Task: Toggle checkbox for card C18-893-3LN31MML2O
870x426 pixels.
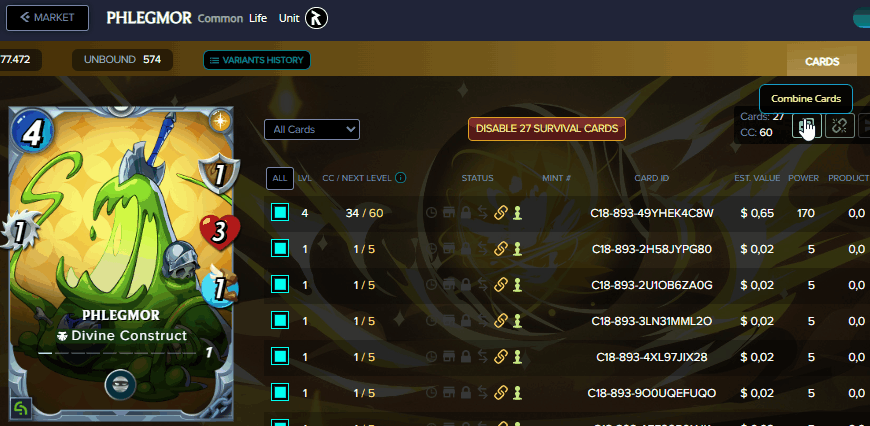Action: [x=280, y=321]
